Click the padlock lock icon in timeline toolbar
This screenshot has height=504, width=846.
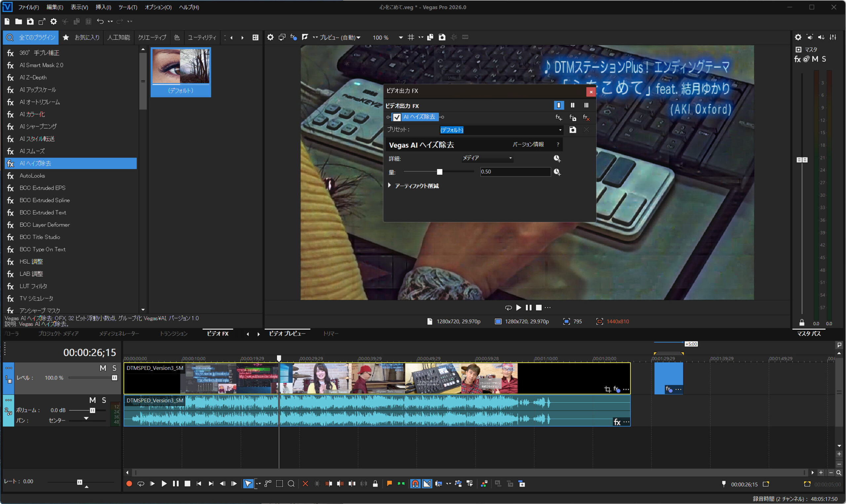point(375,484)
